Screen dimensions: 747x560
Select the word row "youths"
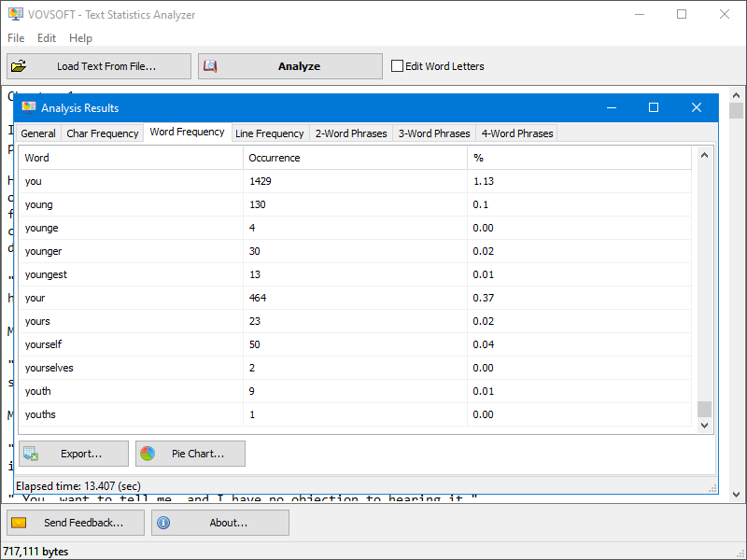pyautogui.click(x=356, y=414)
